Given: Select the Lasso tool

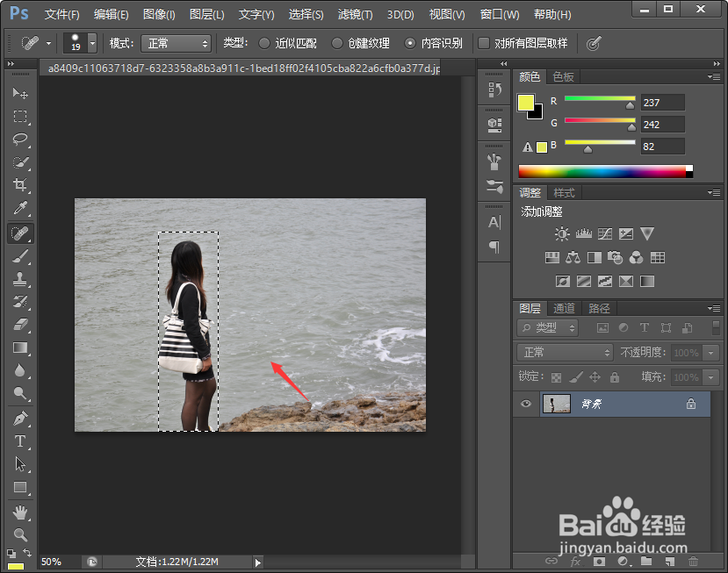Looking at the screenshot, I should tap(20, 140).
